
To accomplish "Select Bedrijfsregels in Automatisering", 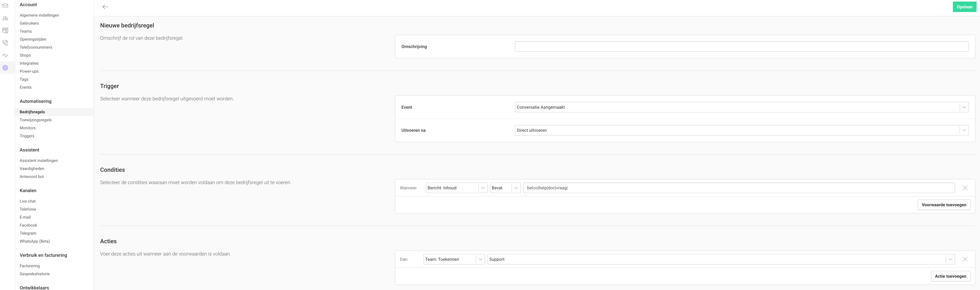I will [32, 112].
